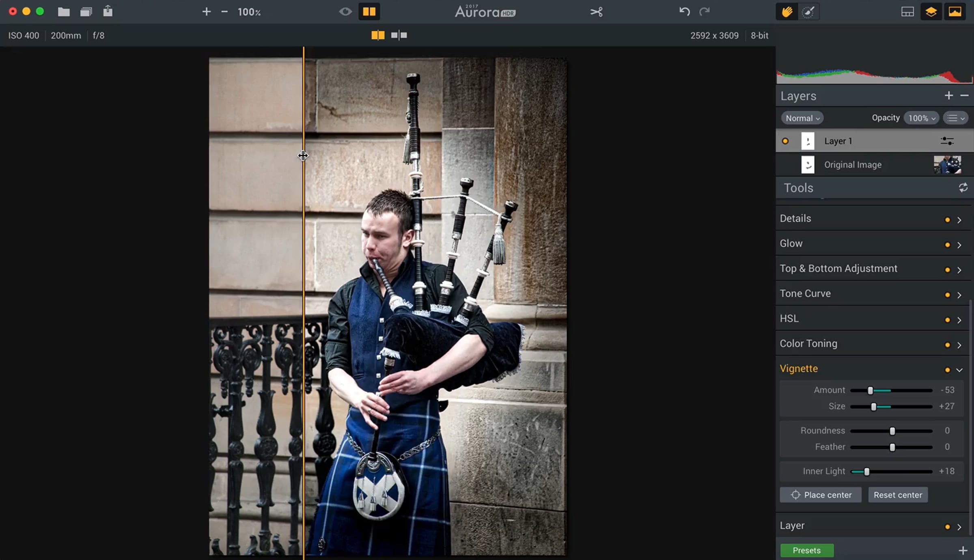Open the Normal blend mode dropdown
974x560 pixels.
coord(802,118)
